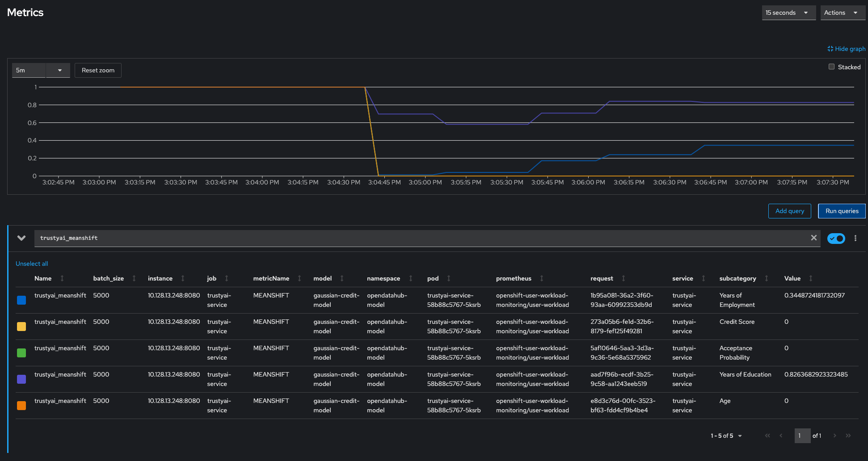868x461 pixels.
Task: Click the Metrics page heading
Action: tap(25, 13)
